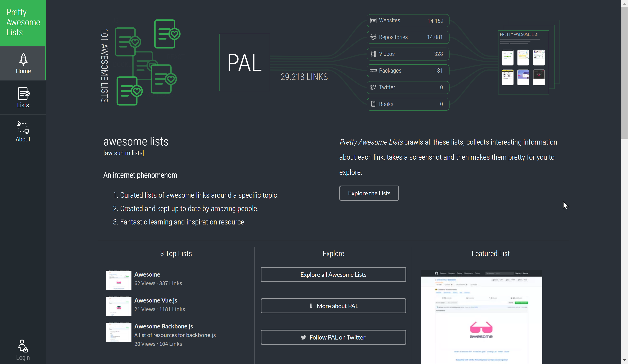Click the 'Featured List' heading
Screen dimensions: 628x364
point(490,254)
